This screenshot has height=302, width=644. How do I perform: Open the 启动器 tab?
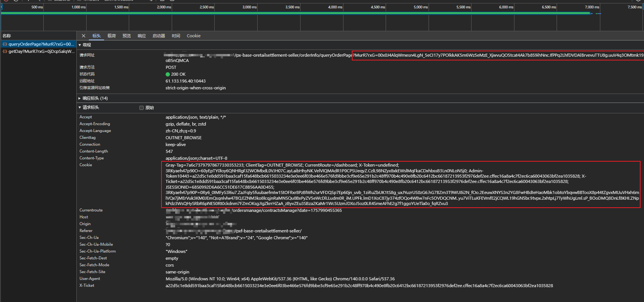pyautogui.click(x=159, y=36)
